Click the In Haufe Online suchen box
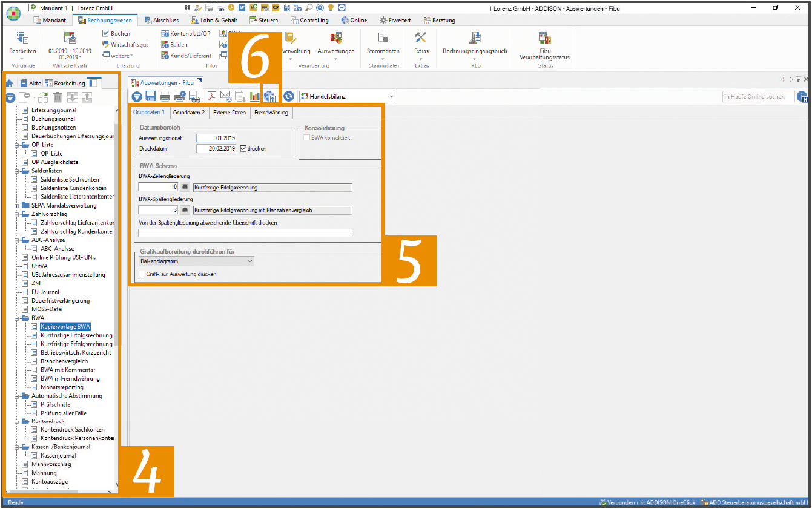812x509 pixels. (x=759, y=97)
